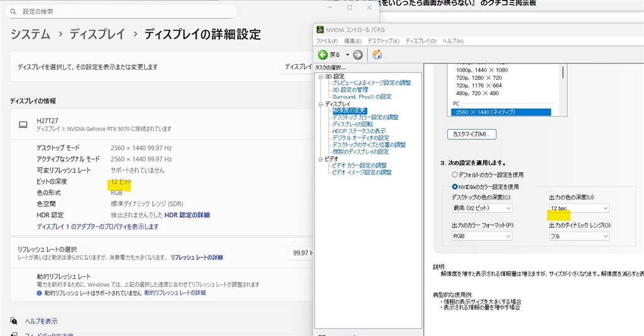Click the NVIDIA Control Panel title icon
Viewport: 644px width, 336px height.
[x=320, y=30]
